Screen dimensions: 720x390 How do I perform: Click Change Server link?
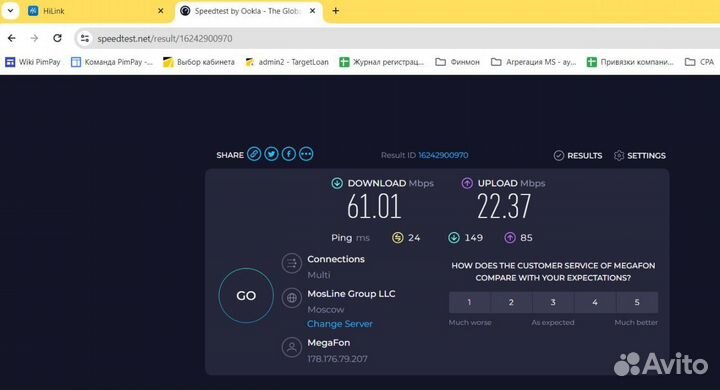pyautogui.click(x=340, y=324)
